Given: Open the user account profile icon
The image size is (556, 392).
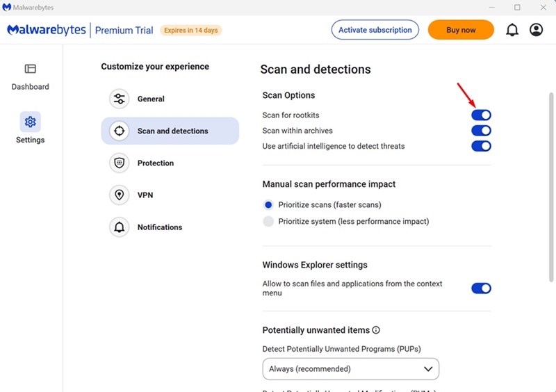Looking at the screenshot, I should (x=536, y=30).
